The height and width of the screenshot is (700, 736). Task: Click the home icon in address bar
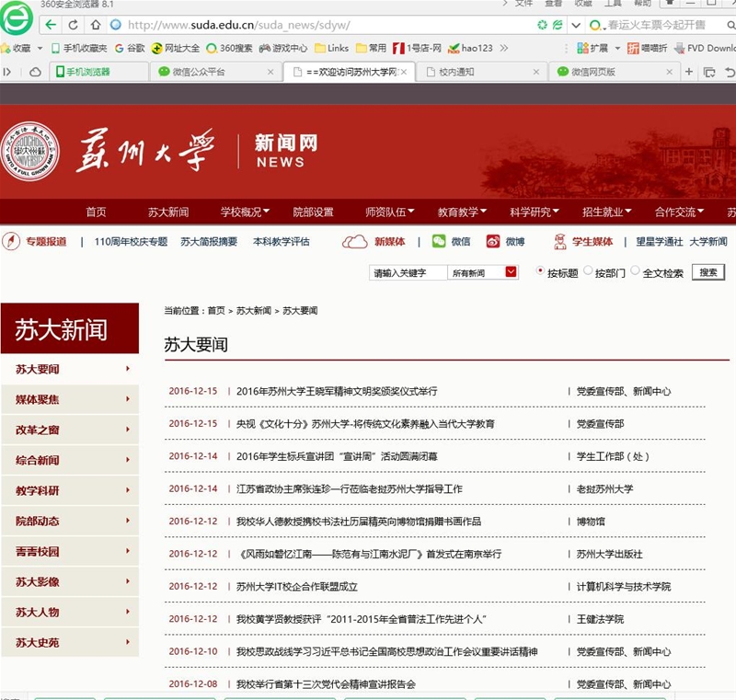tap(96, 25)
